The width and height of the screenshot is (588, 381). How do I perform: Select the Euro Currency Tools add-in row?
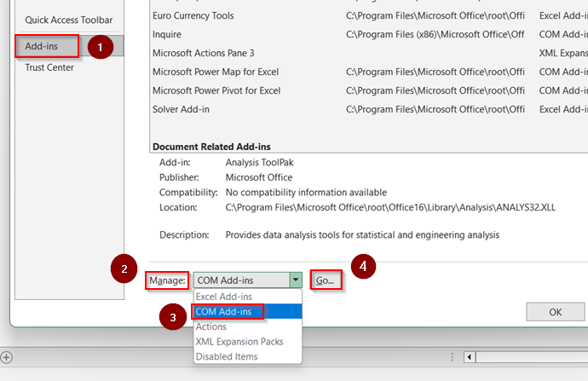tap(369, 15)
